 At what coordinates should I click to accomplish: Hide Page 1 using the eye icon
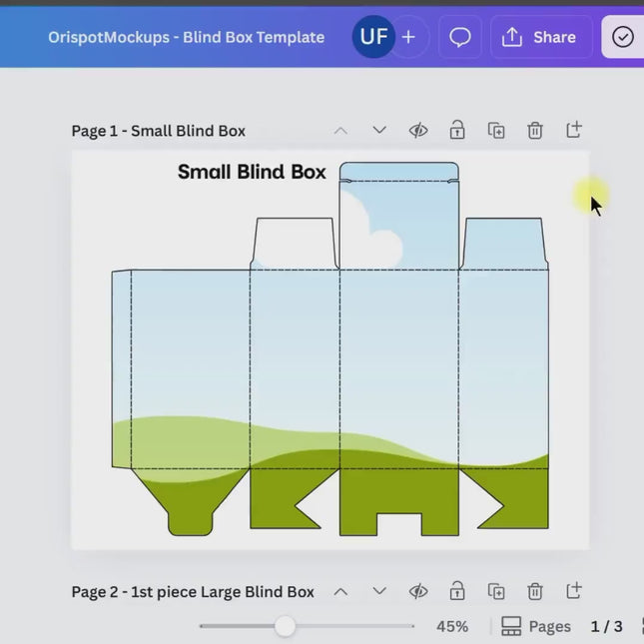tap(418, 131)
